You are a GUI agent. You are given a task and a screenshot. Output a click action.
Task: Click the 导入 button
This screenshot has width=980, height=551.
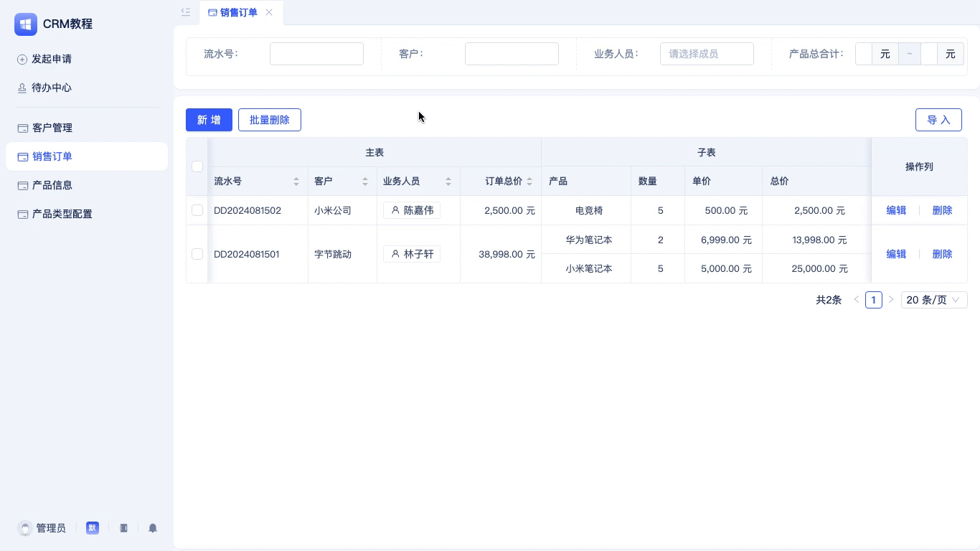click(938, 120)
